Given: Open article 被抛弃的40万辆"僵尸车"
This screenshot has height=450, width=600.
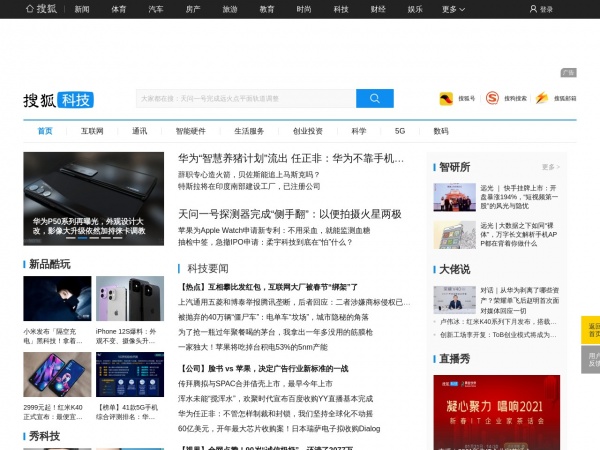Looking at the screenshot, I should click(x=273, y=317).
